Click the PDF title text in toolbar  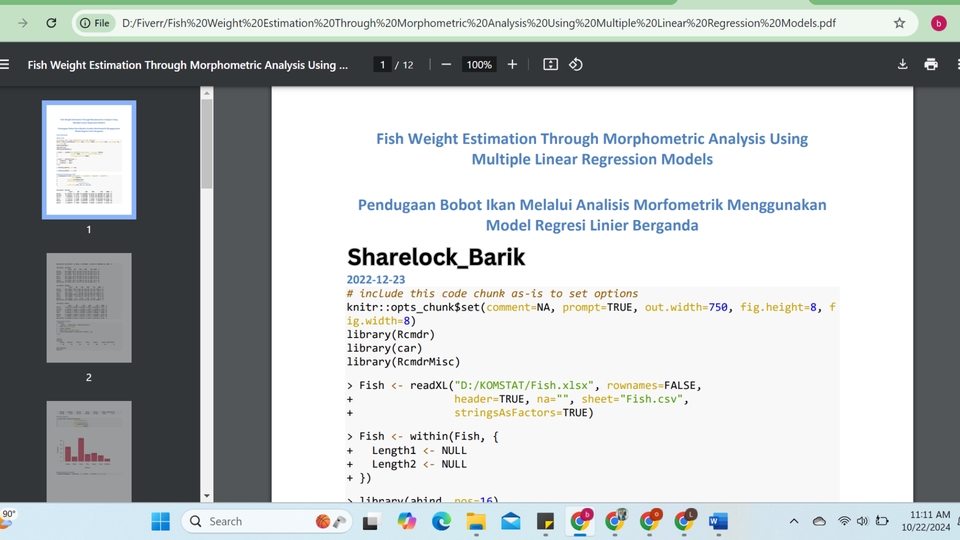click(187, 65)
